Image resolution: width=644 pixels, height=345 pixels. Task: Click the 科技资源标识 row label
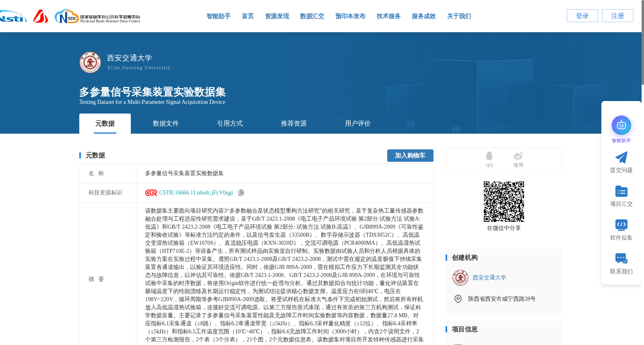coord(105,193)
